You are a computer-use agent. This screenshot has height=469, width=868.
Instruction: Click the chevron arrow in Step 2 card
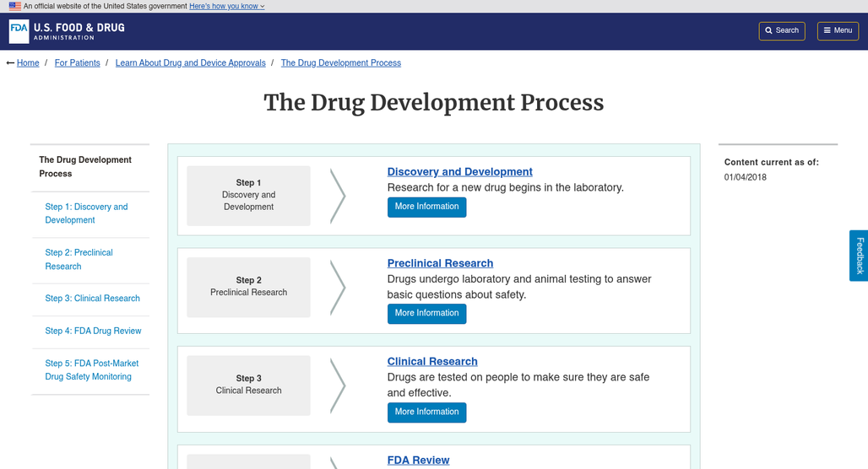(x=338, y=288)
